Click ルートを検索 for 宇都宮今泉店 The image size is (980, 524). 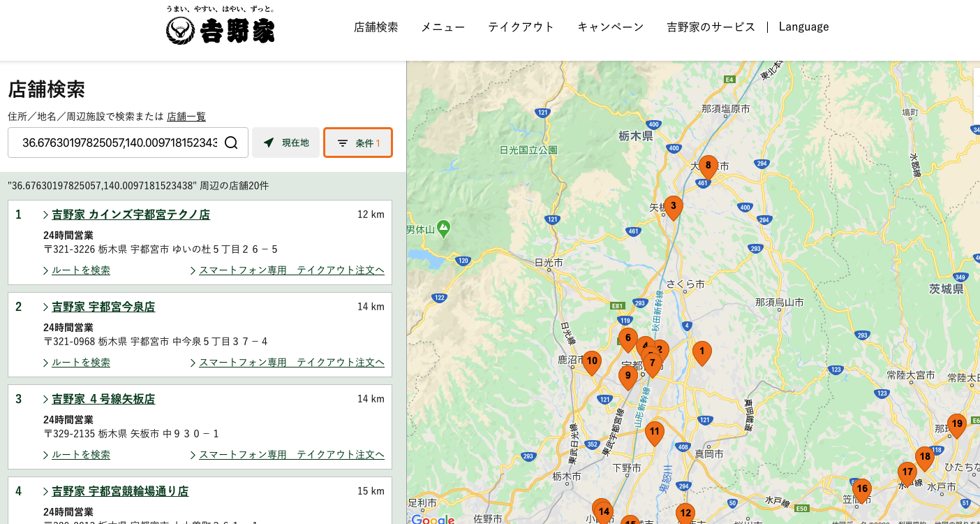click(81, 363)
